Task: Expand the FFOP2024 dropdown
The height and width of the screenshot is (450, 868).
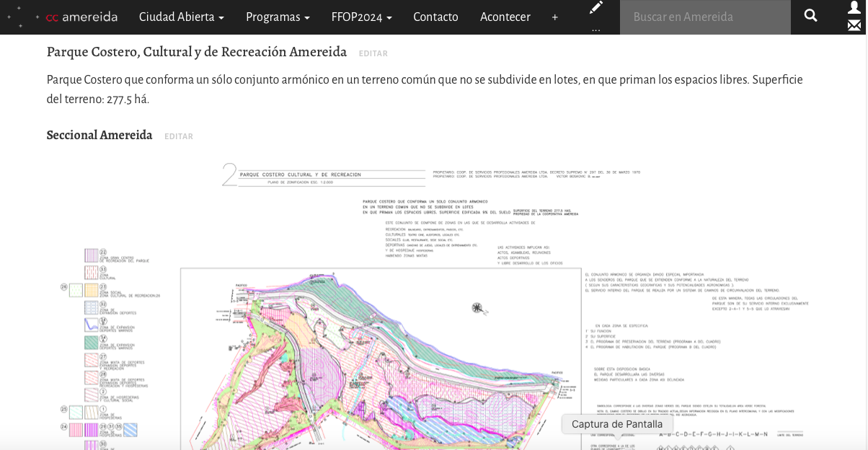Action: click(x=361, y=17)
